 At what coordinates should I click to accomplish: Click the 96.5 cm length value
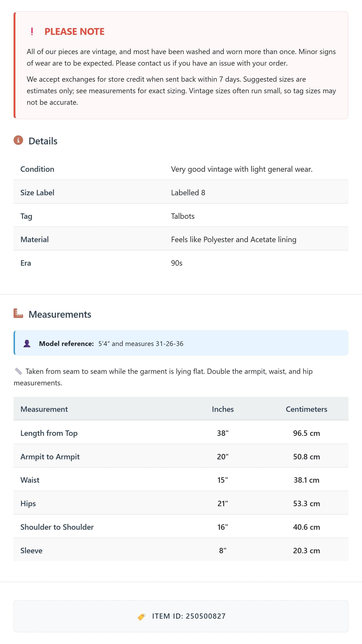pos(307,433)
